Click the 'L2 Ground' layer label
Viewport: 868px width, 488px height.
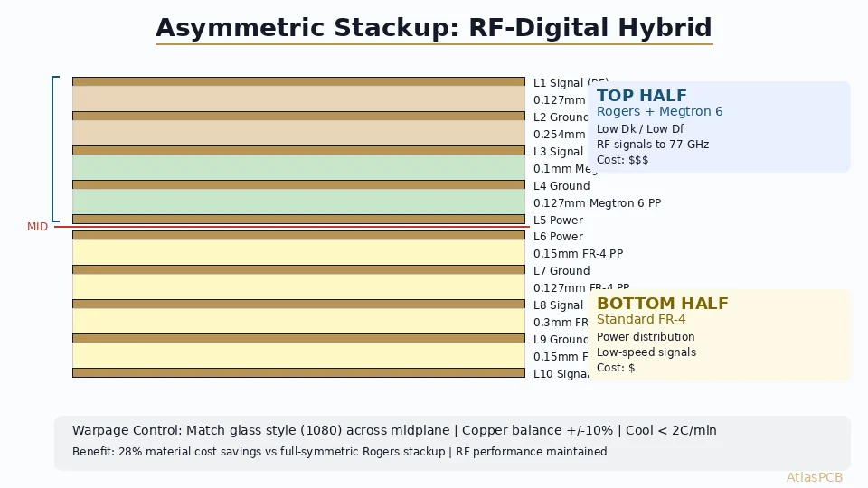coord(561,117)
